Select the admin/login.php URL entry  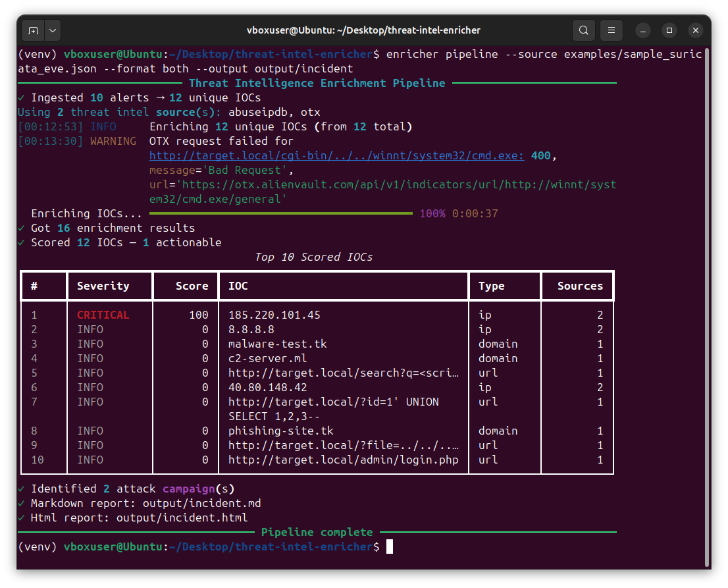(344, 460)
